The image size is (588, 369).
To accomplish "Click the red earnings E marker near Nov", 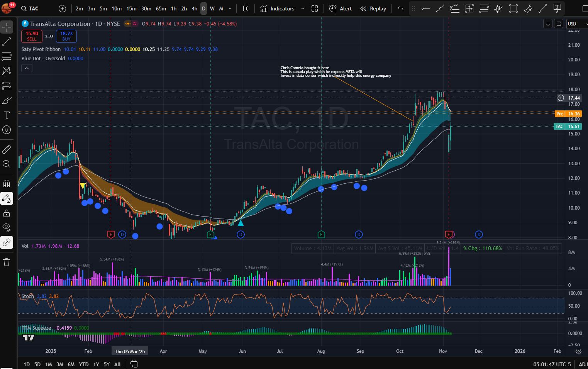I will point(449,234).
